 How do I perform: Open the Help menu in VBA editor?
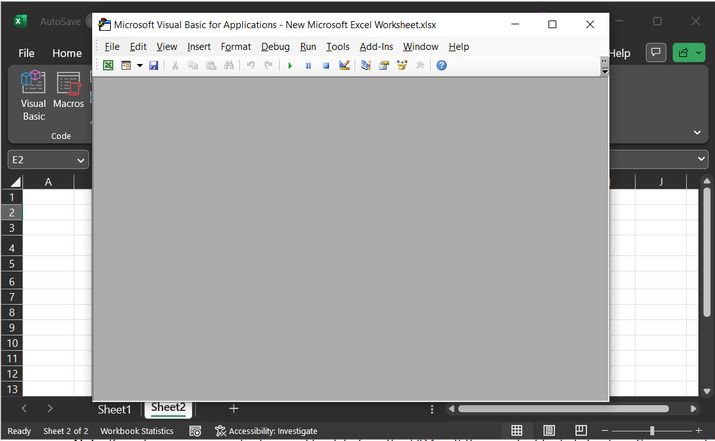point(459,47)
